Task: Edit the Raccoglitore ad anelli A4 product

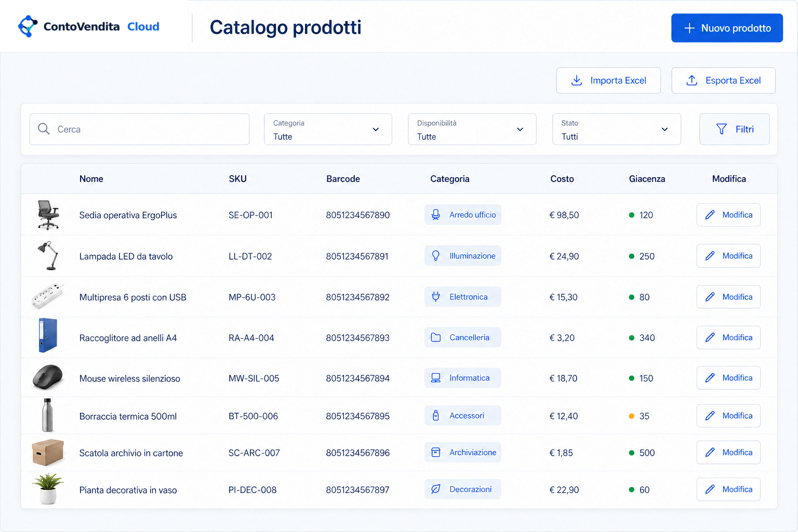Action: [x=728, y=337]
